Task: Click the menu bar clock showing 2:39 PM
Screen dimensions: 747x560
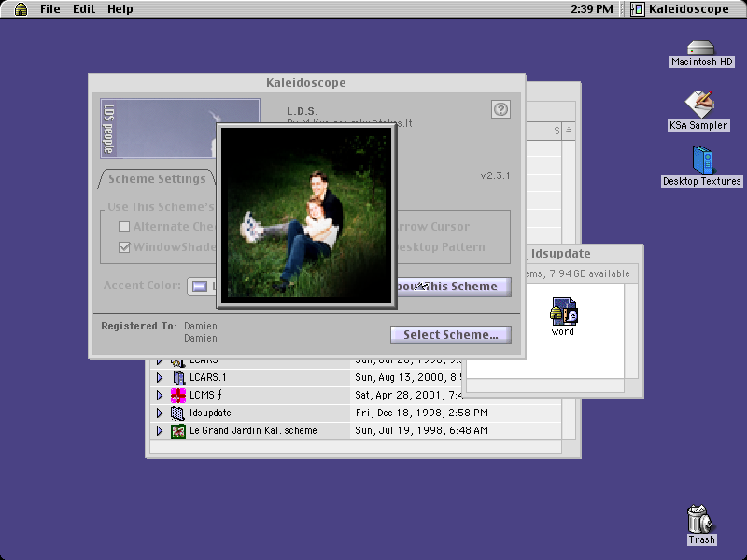Action: click(592, 9)
